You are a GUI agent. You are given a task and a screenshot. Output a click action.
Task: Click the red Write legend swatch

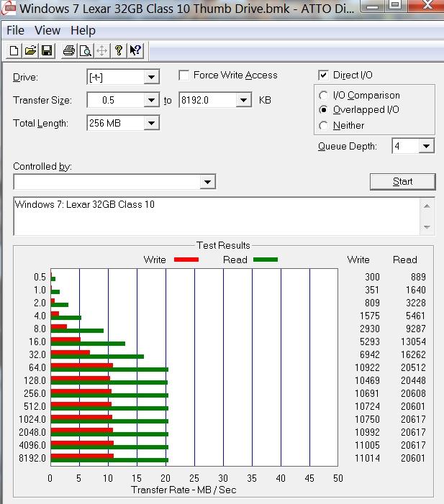(x=186, y=260)
